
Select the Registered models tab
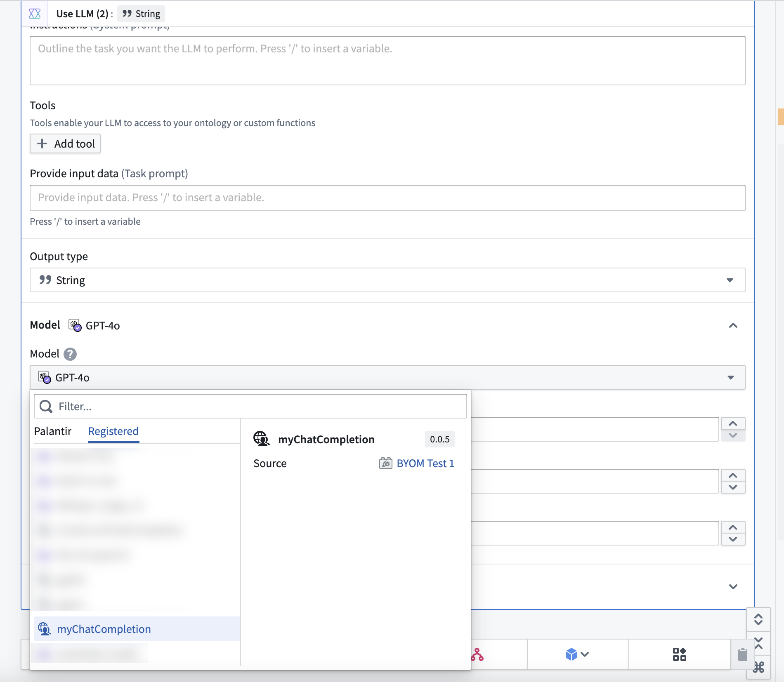[x=113, y=431]
